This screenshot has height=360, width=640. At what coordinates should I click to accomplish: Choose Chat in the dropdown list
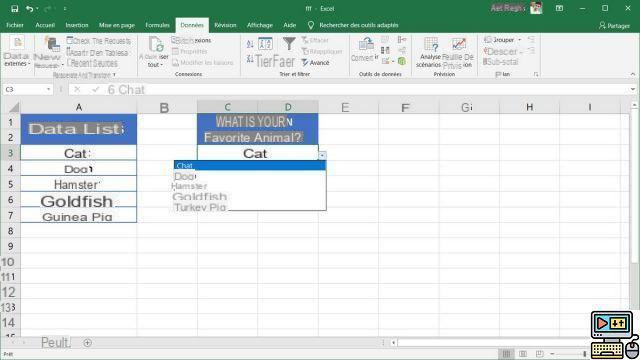(x=250, y=165)
